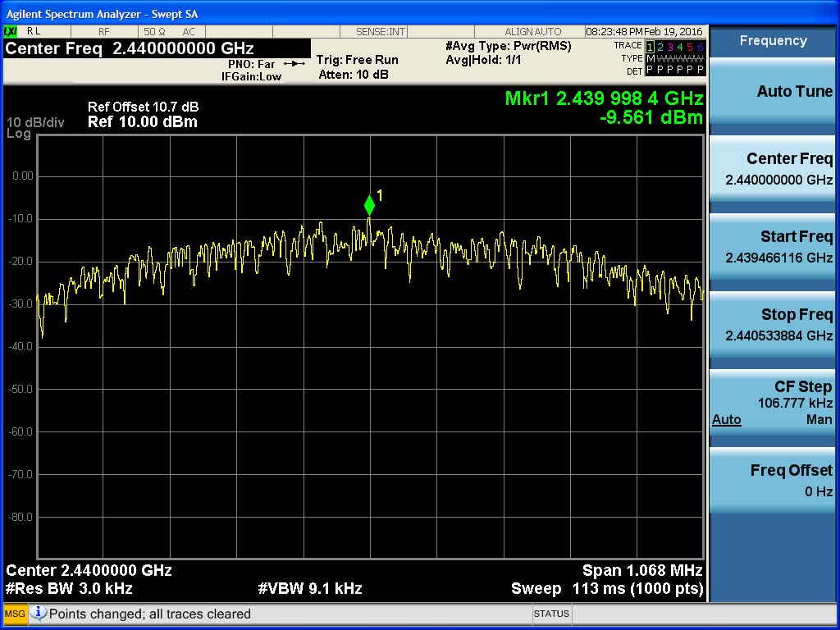Set CF Step mode to Man
Viewport: 840px width, 630px height.
819,419
